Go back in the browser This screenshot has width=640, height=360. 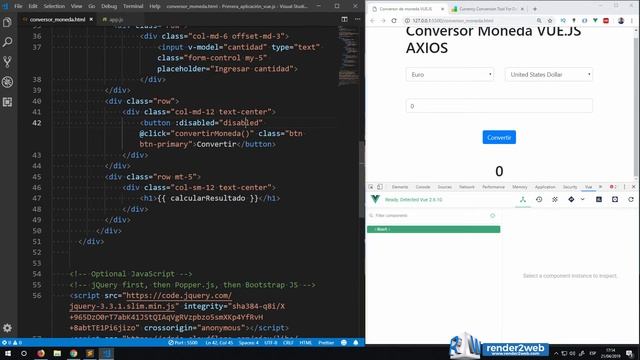372,20
